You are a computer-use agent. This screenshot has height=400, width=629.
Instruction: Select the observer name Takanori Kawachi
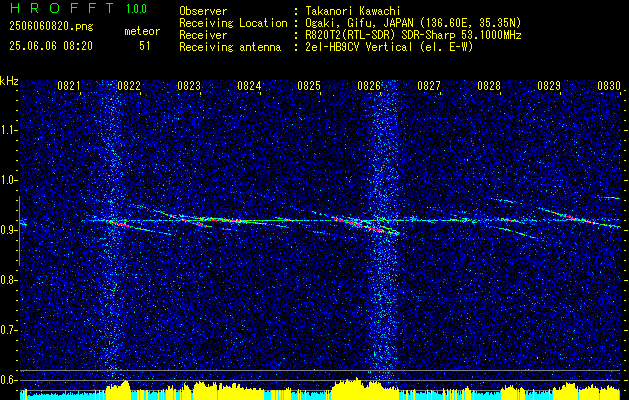pos(351,11)
